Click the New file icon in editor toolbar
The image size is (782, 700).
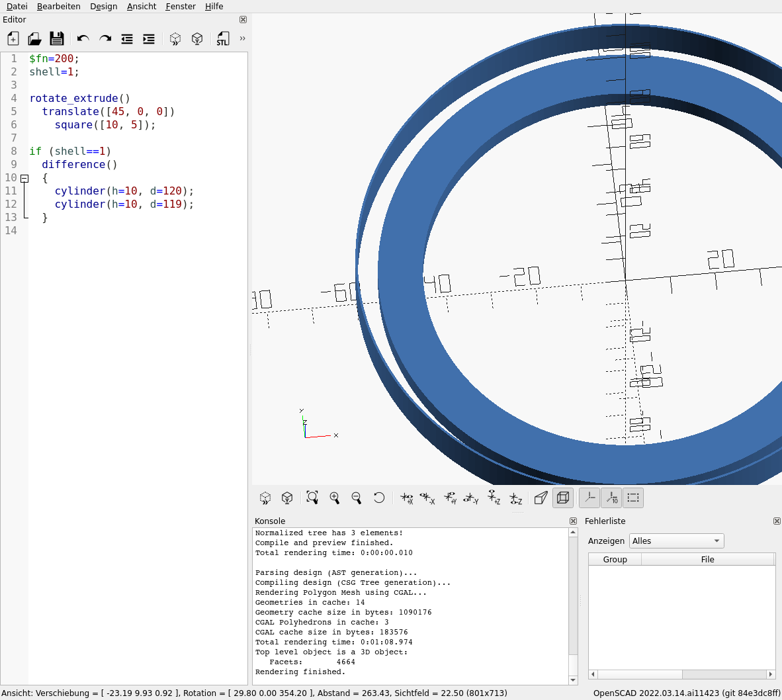pos(13,39)
